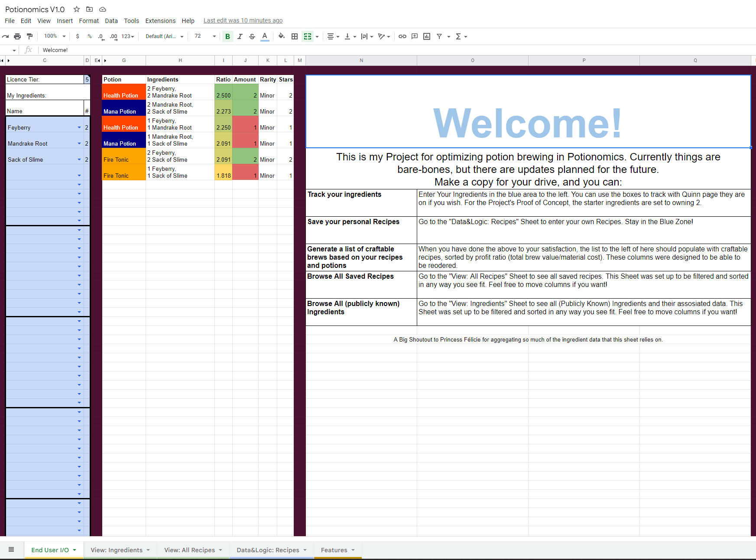Viewport: 756px width, 560px height.
Task: Open the font size dropdown
Action: [214, 36]
